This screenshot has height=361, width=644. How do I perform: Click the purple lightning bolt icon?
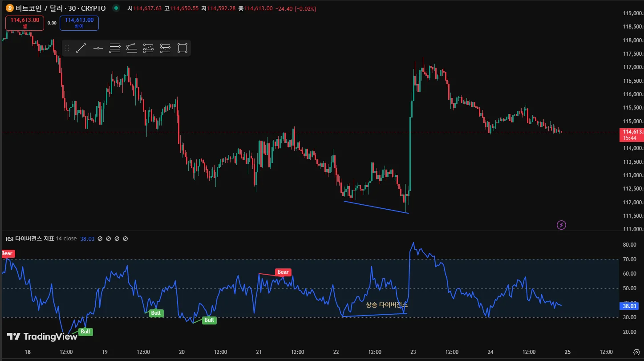(562, 225)
